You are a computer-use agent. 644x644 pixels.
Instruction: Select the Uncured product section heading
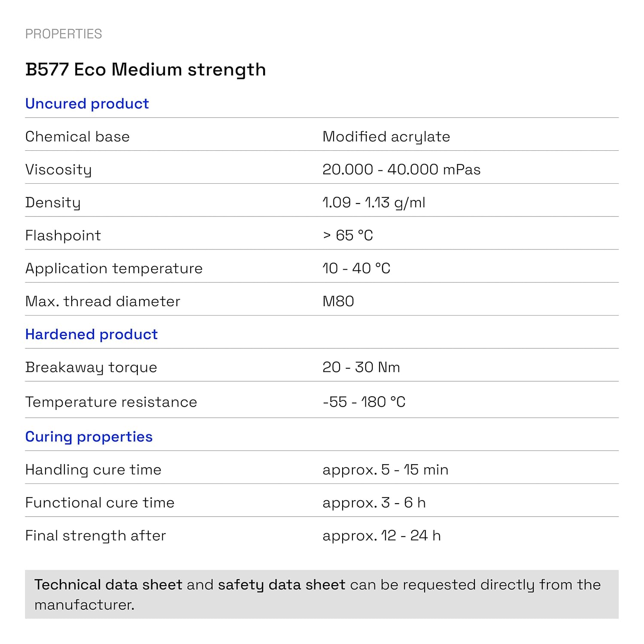(x=87, y=103)
